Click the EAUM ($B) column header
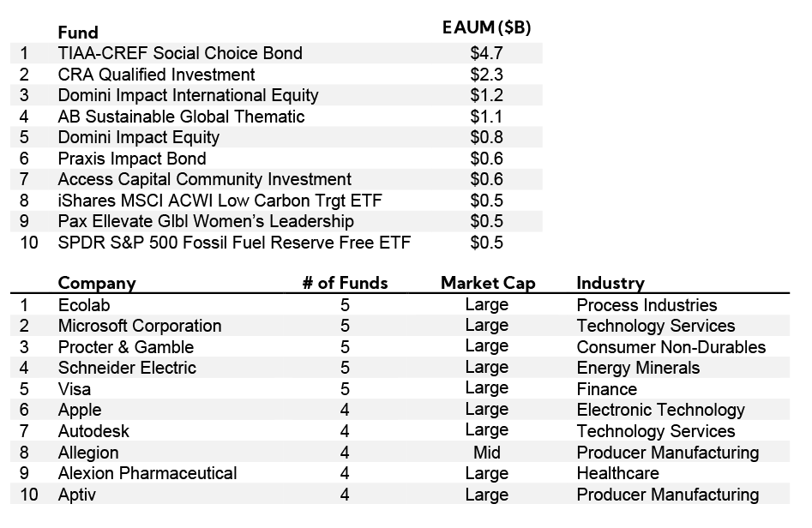This screenshot has height=528, width=812. pyautogui.click(x=486, y=27)
